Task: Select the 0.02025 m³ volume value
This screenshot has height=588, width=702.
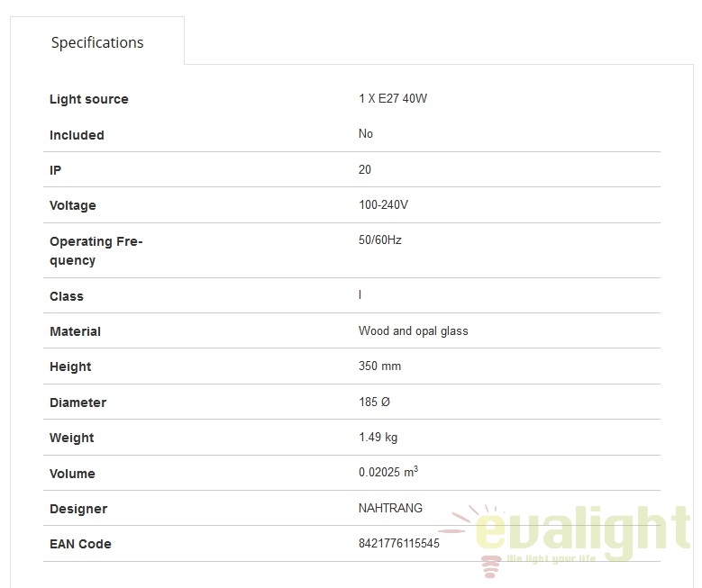Action: point(388,471)
